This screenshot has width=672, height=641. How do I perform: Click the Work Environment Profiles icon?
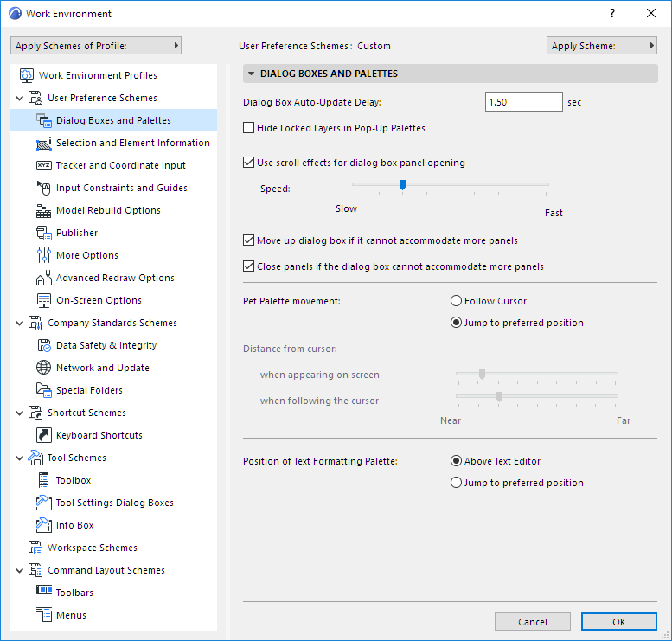coord(26,75)
